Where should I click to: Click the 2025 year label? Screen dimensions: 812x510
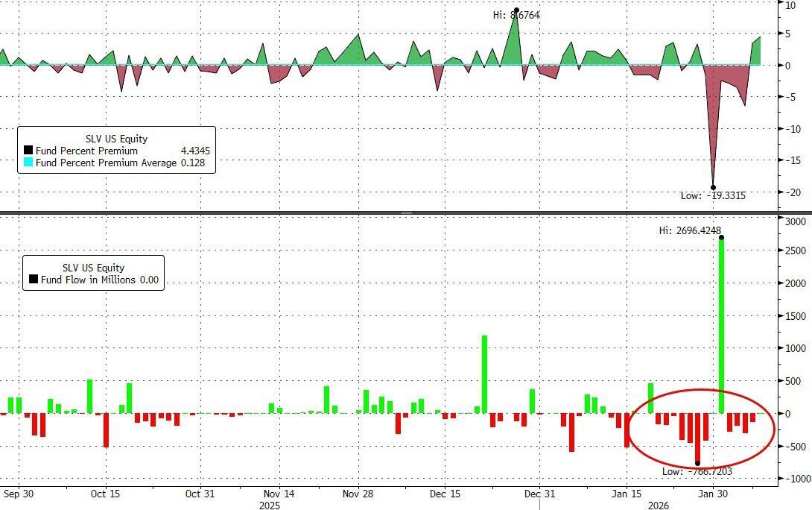pyautogui.click(x=270, y=505)
